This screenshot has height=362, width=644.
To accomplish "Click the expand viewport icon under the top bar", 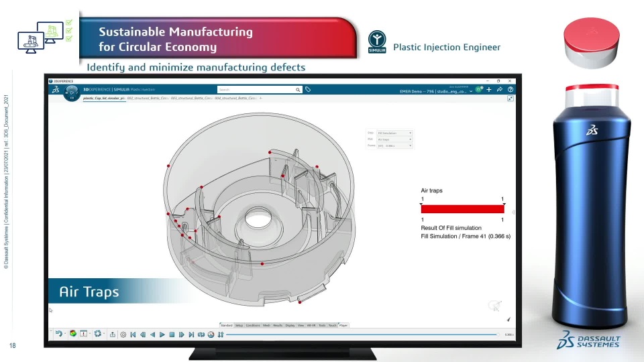I will click(510, 99).
